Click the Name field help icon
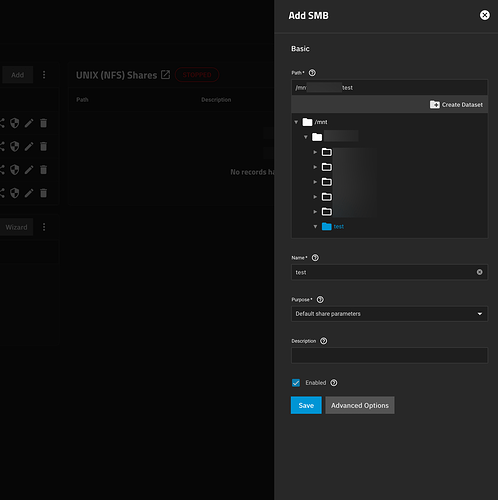This screenshot has width=498, height=500. (315, 258)
